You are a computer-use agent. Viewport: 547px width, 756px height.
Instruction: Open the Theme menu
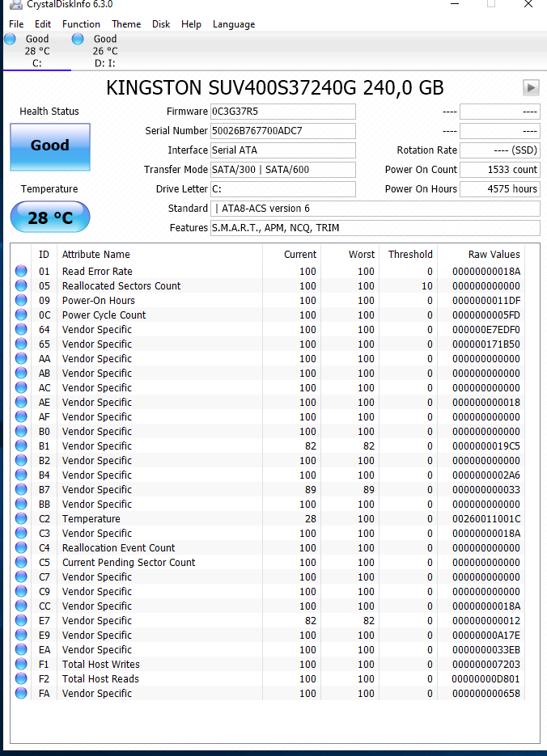point(126,24)
